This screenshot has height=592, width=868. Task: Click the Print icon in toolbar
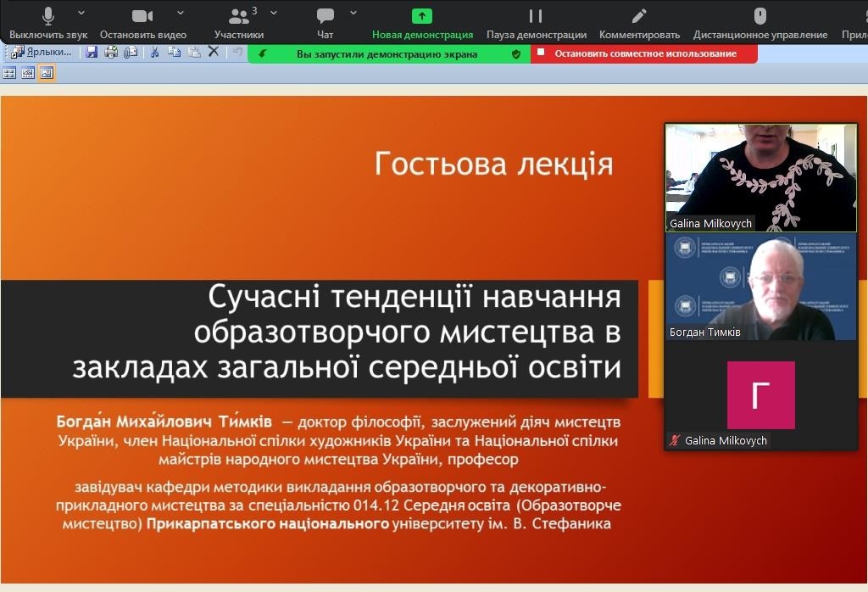[111, 53]
